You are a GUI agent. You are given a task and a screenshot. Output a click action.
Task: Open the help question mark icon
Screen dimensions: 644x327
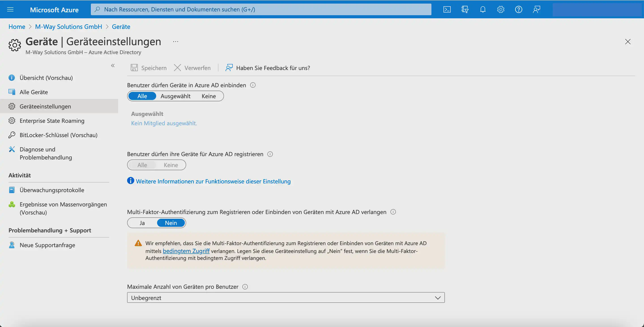pos(518,9)
